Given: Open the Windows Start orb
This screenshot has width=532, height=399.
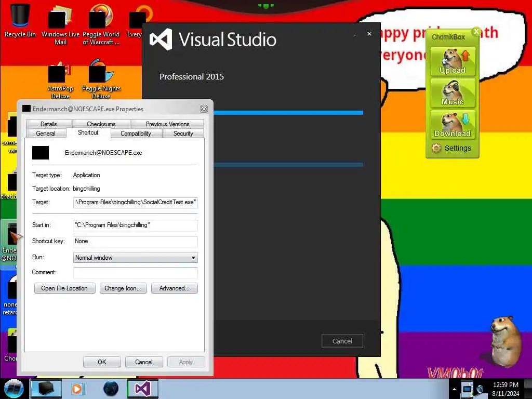Looking at the screenshot, I should click(14, 389).
